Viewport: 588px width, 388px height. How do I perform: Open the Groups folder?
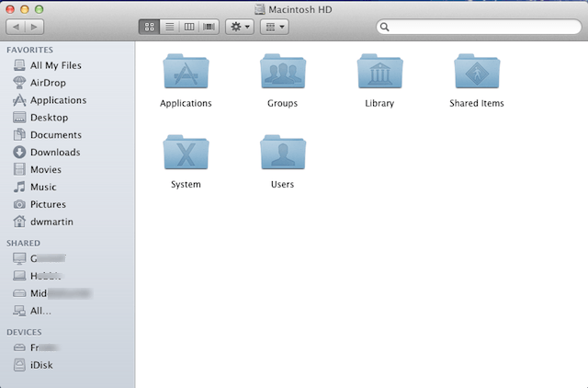click(282, 72)
